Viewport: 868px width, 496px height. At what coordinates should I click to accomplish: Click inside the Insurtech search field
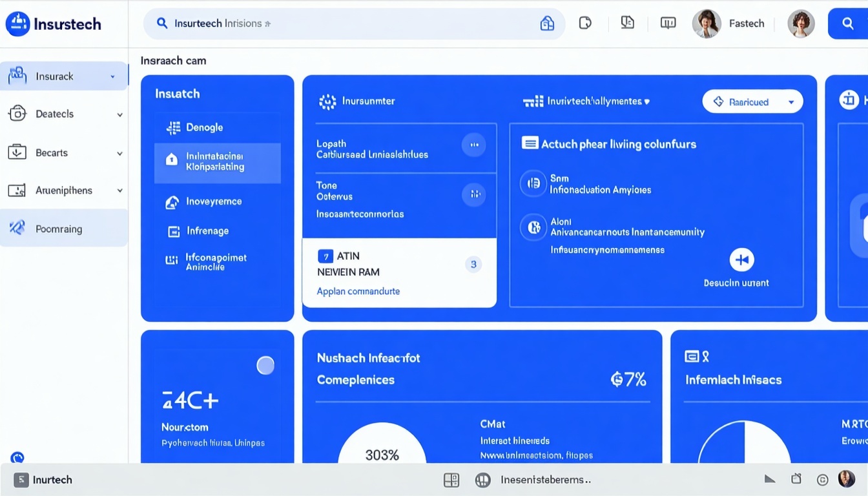point(323,23)
